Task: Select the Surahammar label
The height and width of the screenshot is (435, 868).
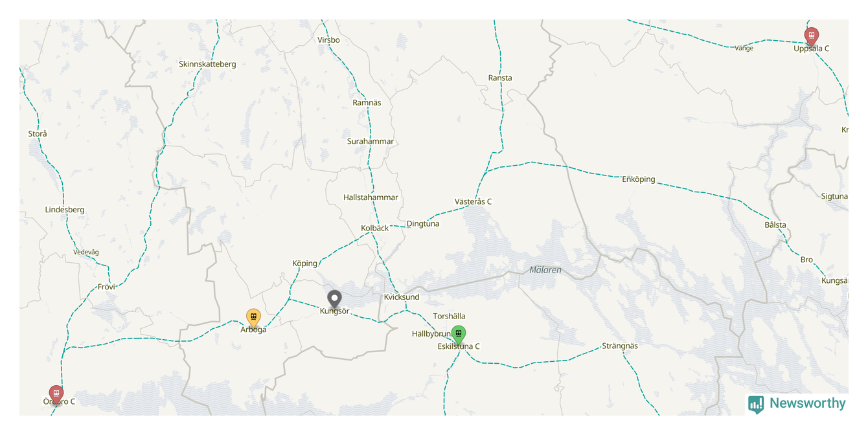Action: coord(371,141)
